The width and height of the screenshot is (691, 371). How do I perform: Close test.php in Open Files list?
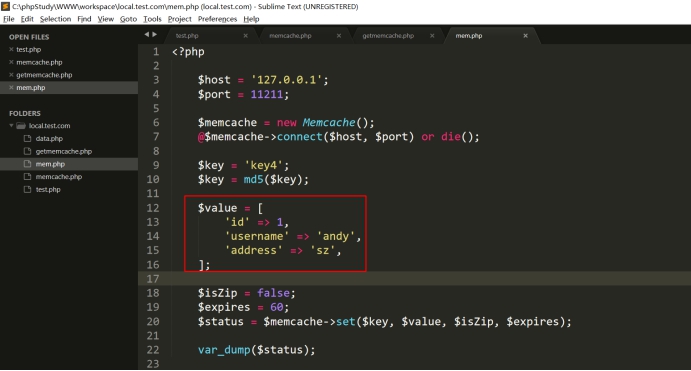11,49
